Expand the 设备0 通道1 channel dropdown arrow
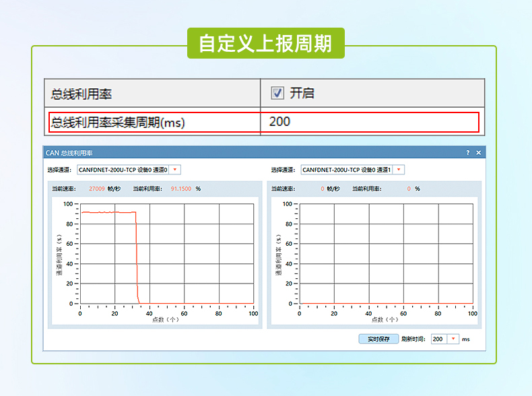This screenshot has height=396, width=532. coord(399,170)
